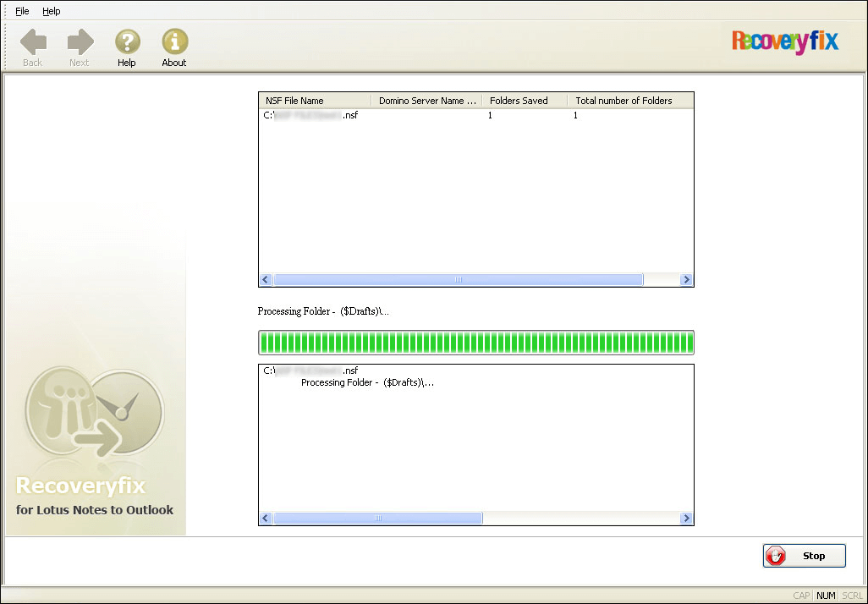Click the Lotus Notes to Outlook sidebar graphic

tap(95, 411)
